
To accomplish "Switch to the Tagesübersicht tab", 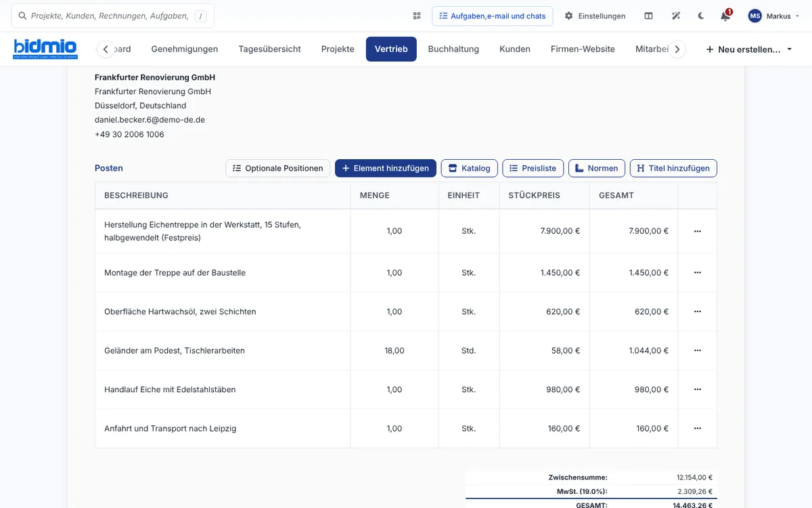I will click(270, 49).
